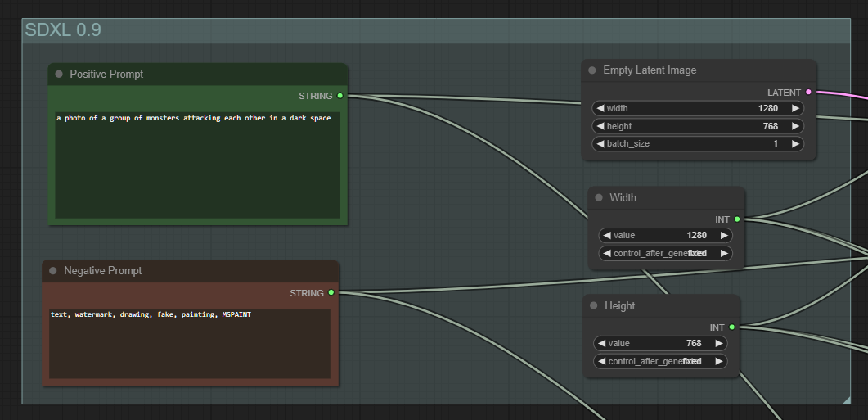Toggle collapse dot on Height node
Viewport: 868px width, 420px height.
pos(594,305)
